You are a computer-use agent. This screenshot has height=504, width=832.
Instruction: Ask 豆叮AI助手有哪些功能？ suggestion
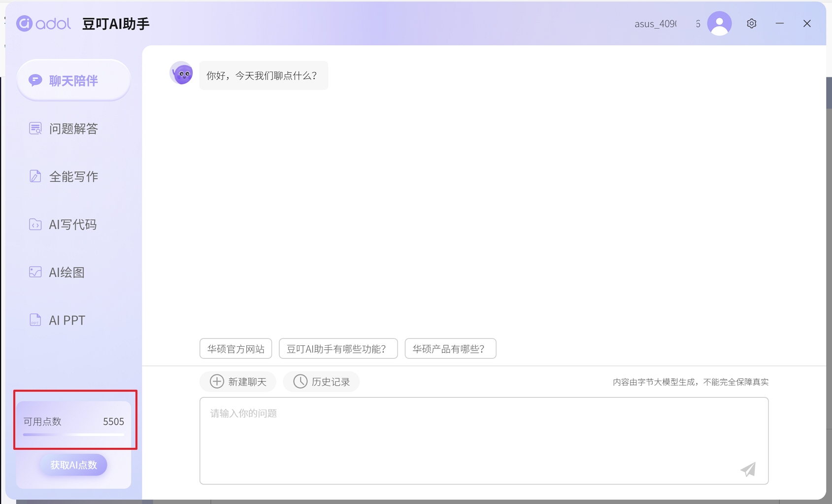click(338, 349)
